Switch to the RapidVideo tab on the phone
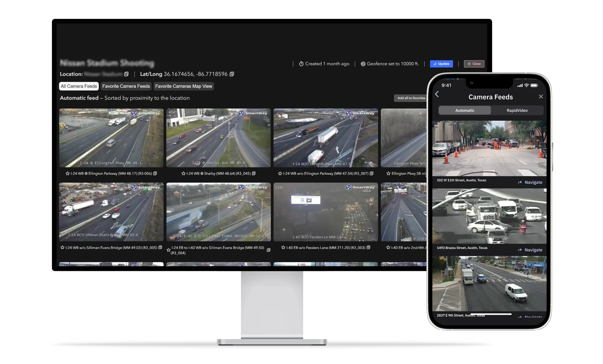The width and height of the screenshot is (603, 364). point(517,111)
